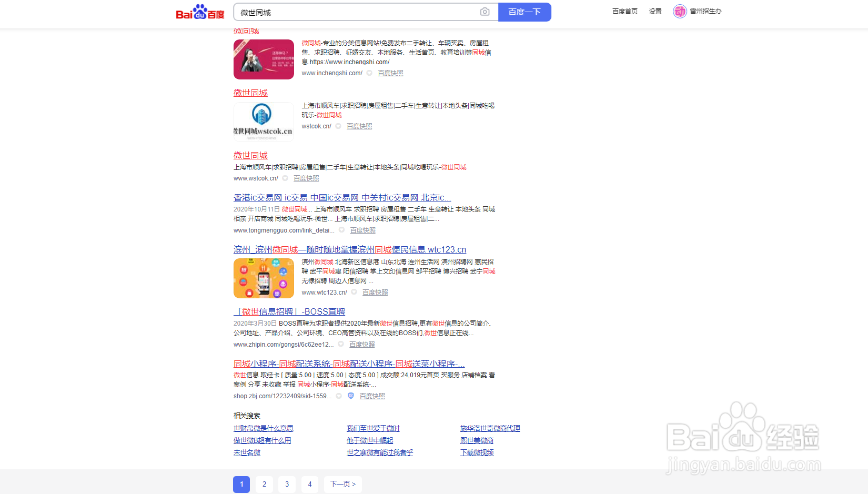Open the 香港ic交易网 result title
868x494 pixels.
tap(342, 197)
